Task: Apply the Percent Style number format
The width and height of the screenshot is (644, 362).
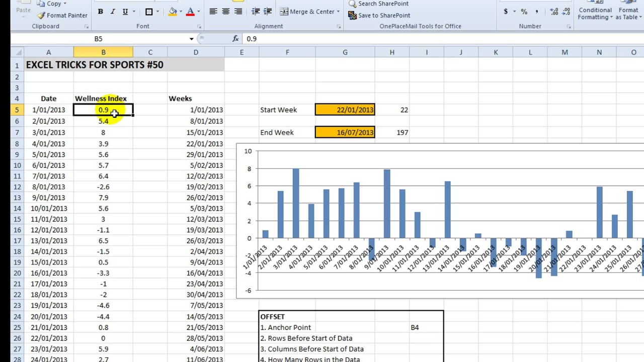Action: (523, 11)
